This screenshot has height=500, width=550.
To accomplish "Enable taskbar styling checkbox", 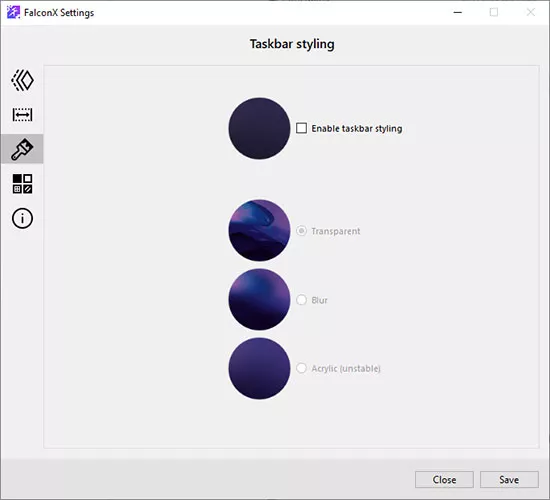I will (301, 128).
